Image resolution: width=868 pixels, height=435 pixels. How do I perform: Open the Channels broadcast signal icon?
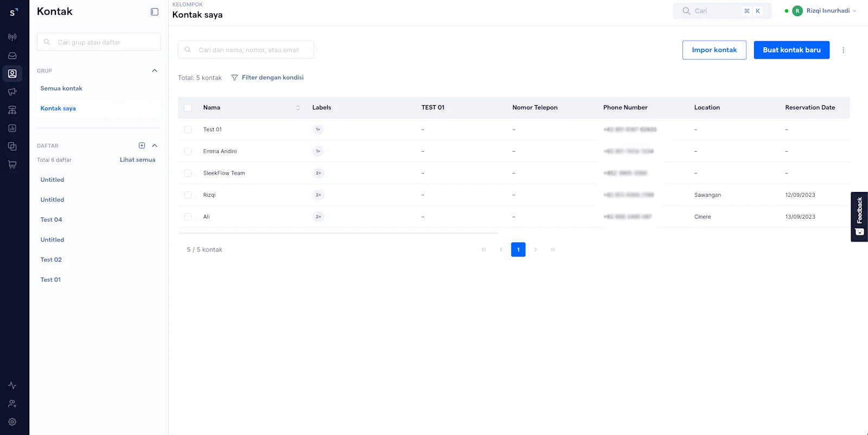click(12, 37)
